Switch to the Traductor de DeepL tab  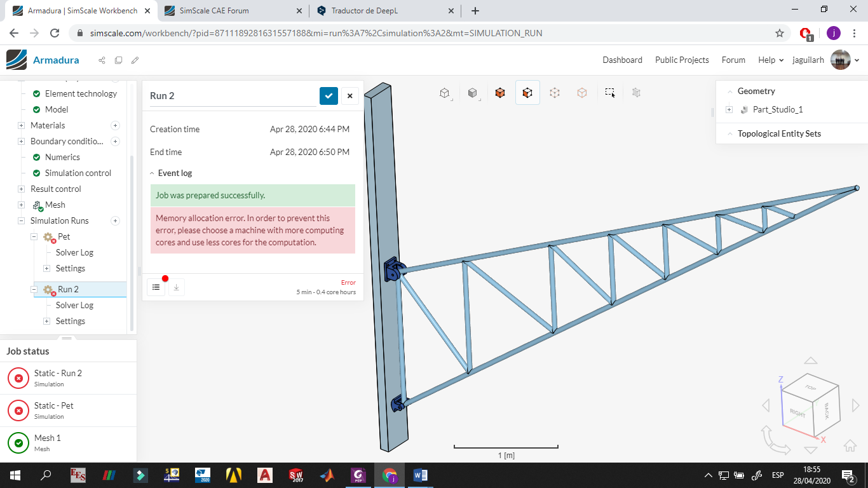click(381, 10)
